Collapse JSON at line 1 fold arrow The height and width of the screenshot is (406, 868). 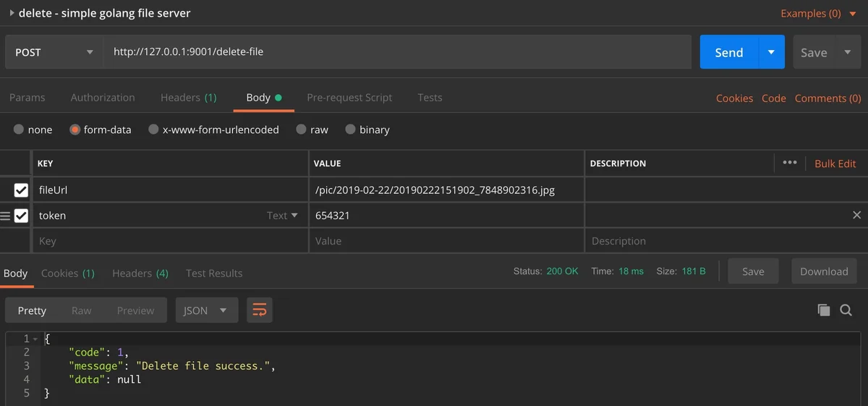35,339
